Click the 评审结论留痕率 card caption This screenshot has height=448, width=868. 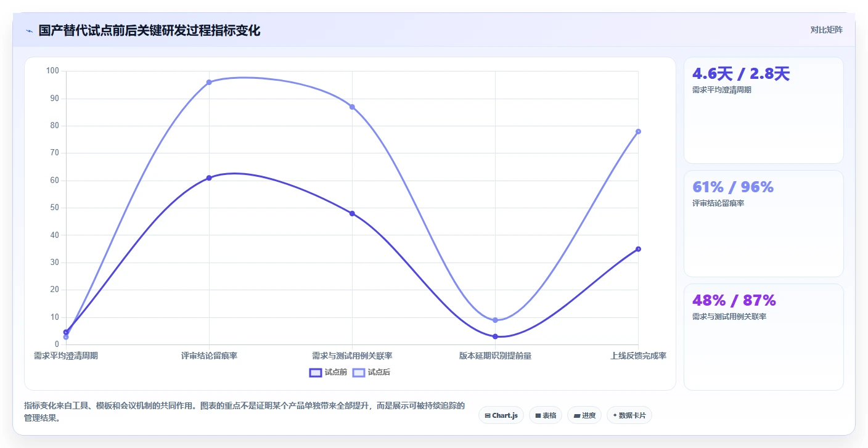pos(718,203)
